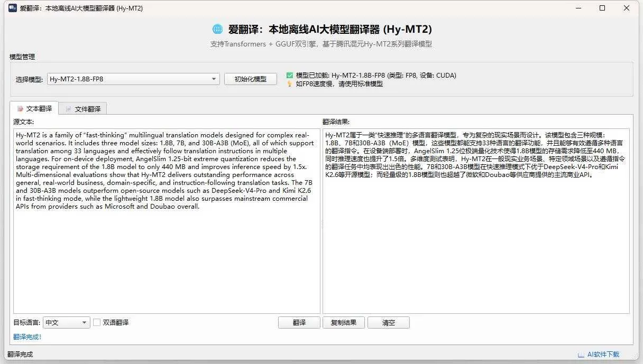Click the 模型管理 group label
This screenshot has height=364, width=643.
coord(22,57)
